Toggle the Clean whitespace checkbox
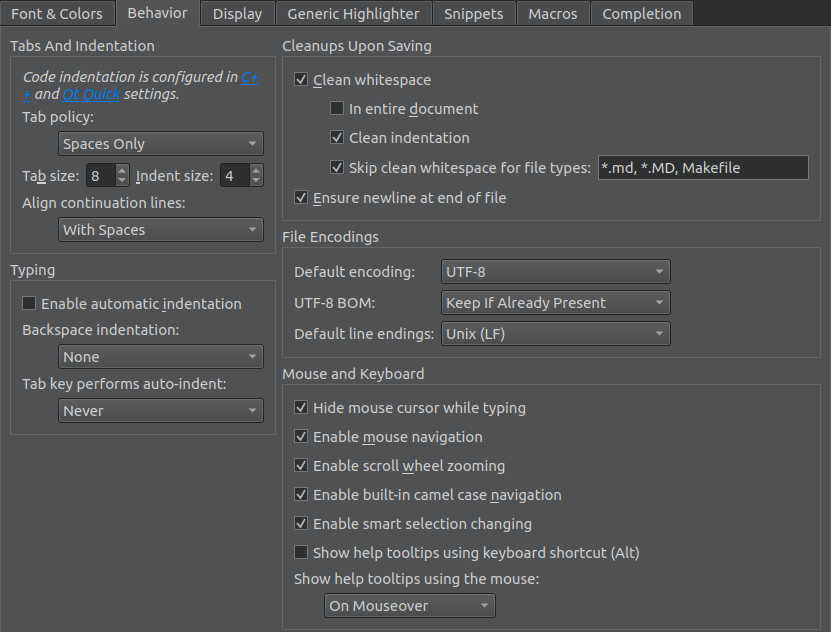This screenshot has height=632, width=831. coord(301,80)
